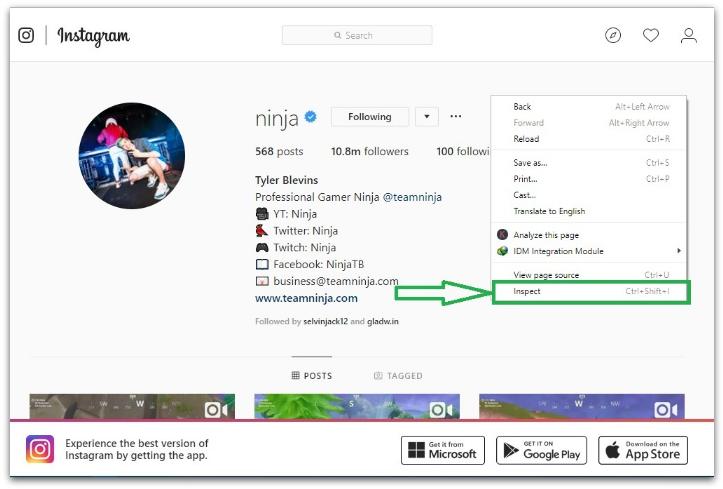The width and height of the screenshot is (723, 489).
Task: Choose Back in the context menu
Action: tap(589, 106)
